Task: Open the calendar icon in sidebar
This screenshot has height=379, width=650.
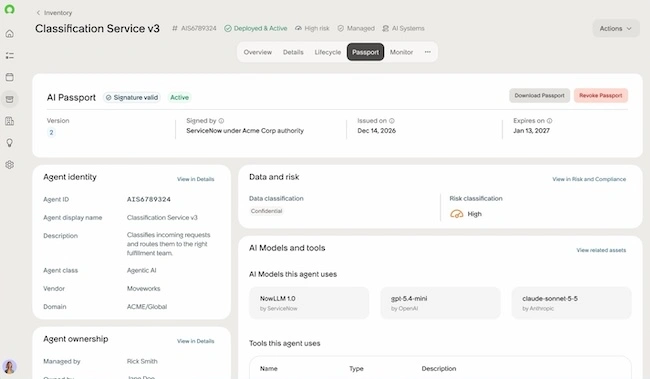Action: pyautogui.click(x=10, y=77)
